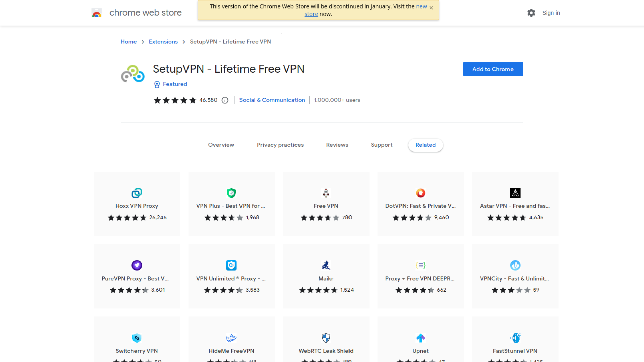Open the Maikr extension icon

pos(326,265)
